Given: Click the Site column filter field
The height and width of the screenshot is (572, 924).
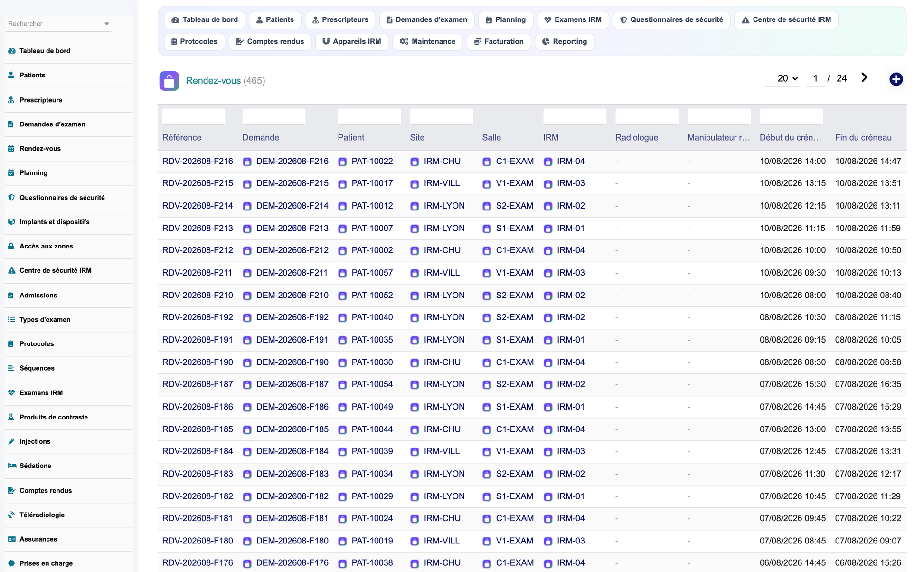Looking at the screenshot, I should point(441,116).
